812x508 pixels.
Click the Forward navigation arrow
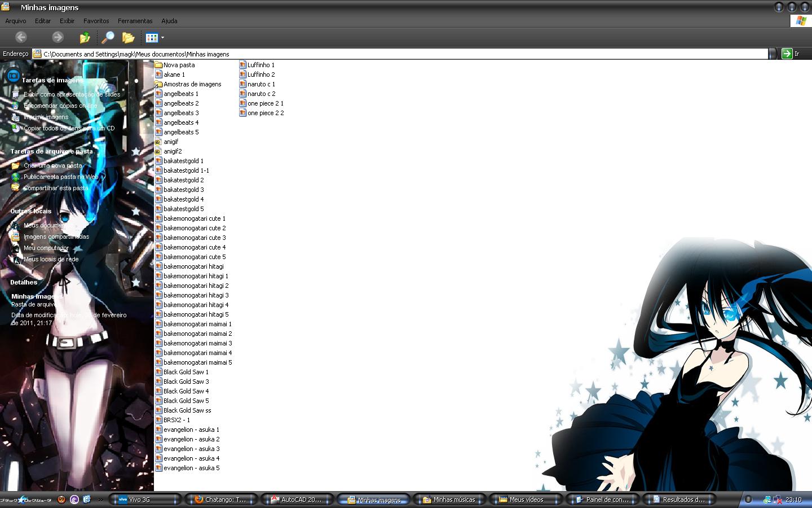point(58,37)
